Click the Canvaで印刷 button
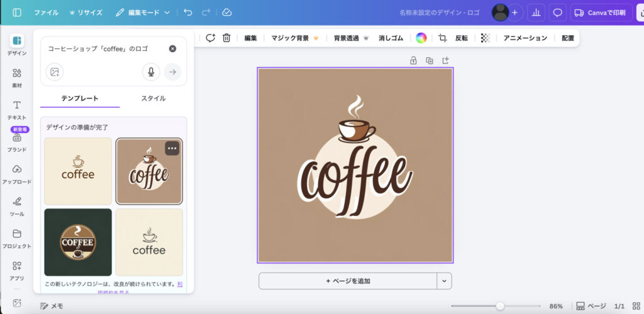Screen dimensions: 644x314 (x=601, y=13)
